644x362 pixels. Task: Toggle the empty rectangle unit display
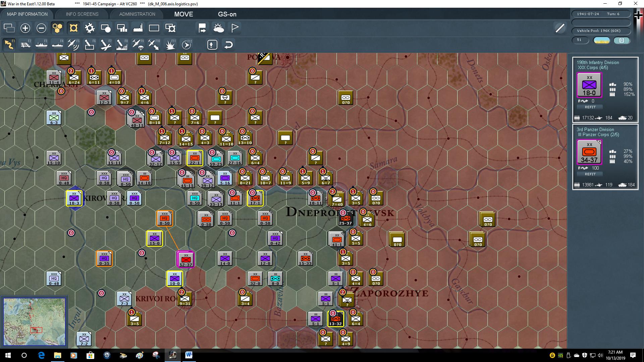point(154,28)
